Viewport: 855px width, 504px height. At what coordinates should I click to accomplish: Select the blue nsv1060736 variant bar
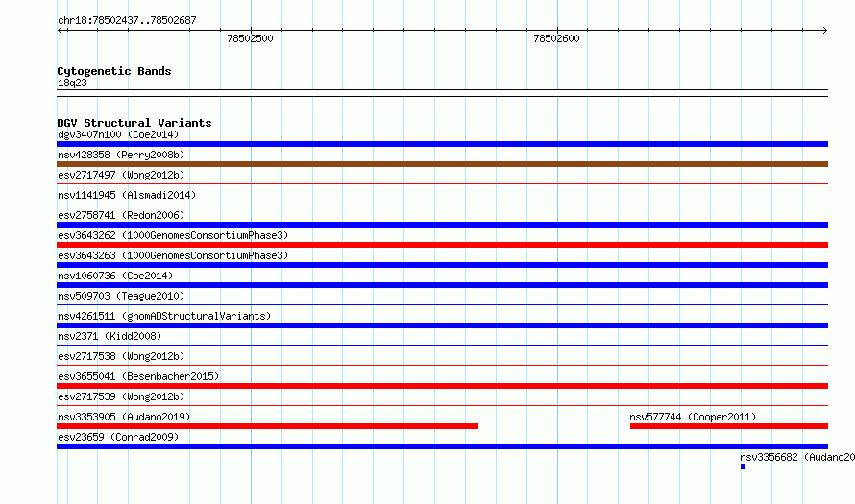(442, 285)
